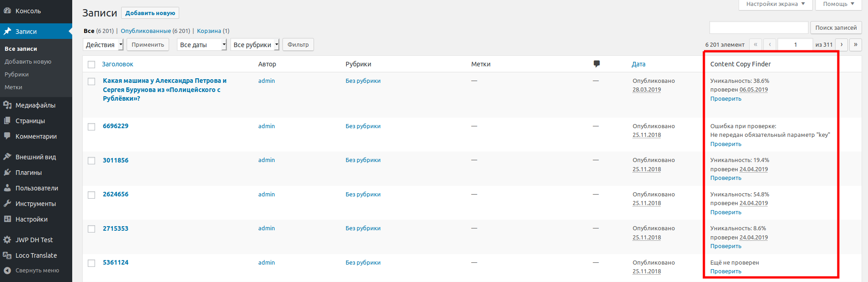Expand Настройки экрана screen options
Screen dimensions: 868x282
tap(775, 4)
